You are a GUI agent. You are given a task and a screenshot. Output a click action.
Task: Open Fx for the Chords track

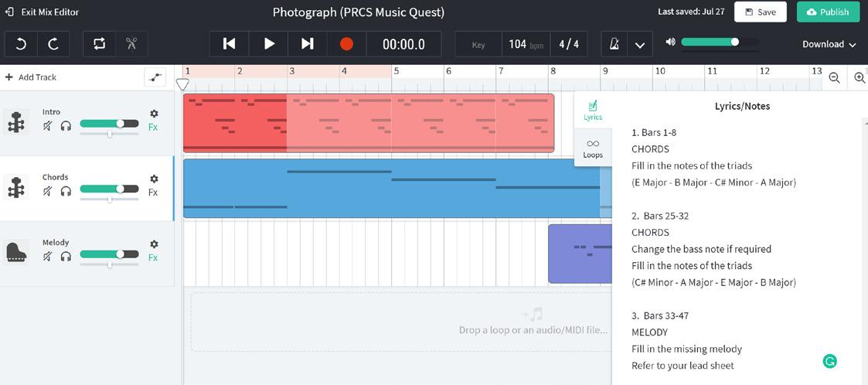[x=153, y=192]
